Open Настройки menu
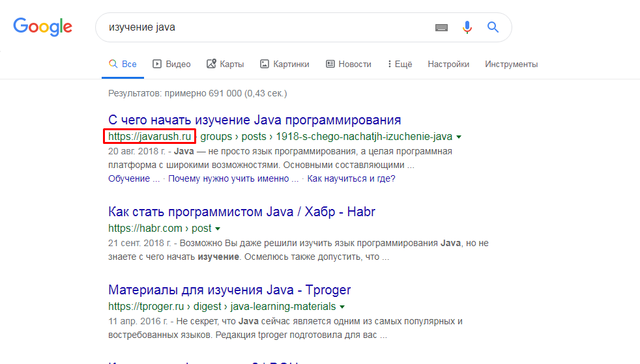Screen dimensions: 640x364 click(448, 64)
